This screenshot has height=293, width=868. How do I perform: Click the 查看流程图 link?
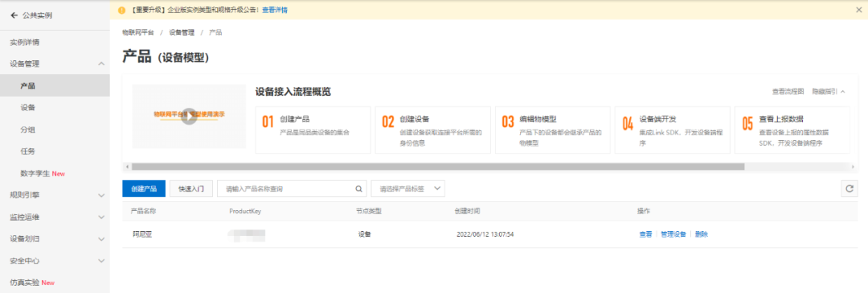click(x=788, y=92)
